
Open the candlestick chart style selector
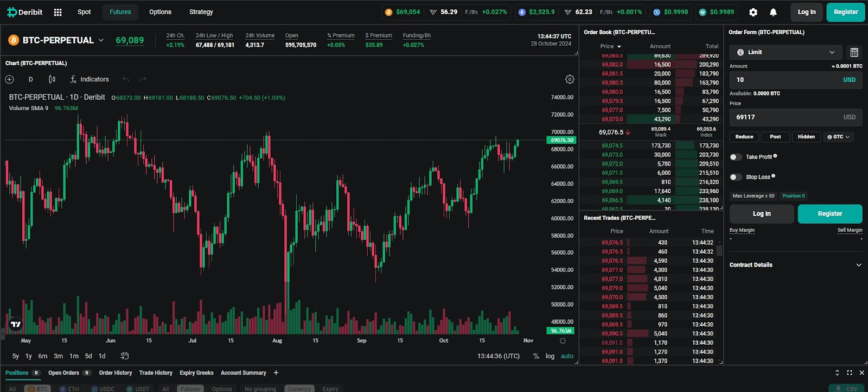pyautogui.click(x=52, y=79)
